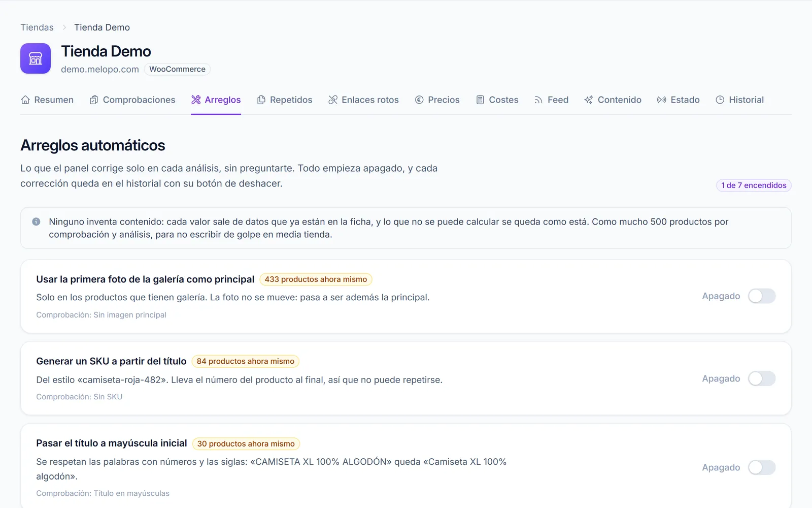Click the "Arreglos automáticos" heading

point(93,145)
